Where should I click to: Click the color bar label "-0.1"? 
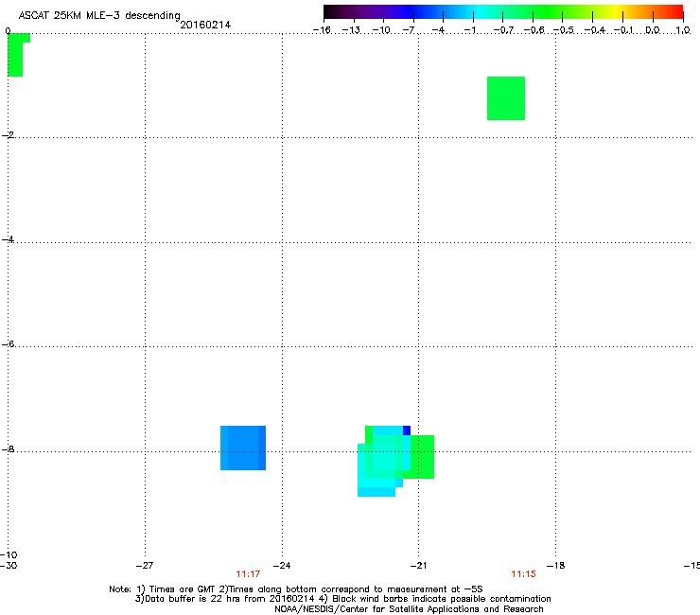[x=623, y=30]
